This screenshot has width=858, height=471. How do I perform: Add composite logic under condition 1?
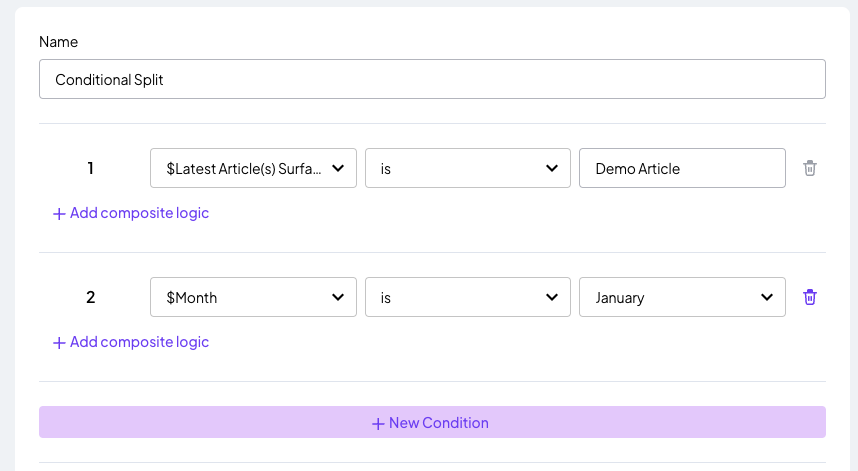(x=131, y=213)
